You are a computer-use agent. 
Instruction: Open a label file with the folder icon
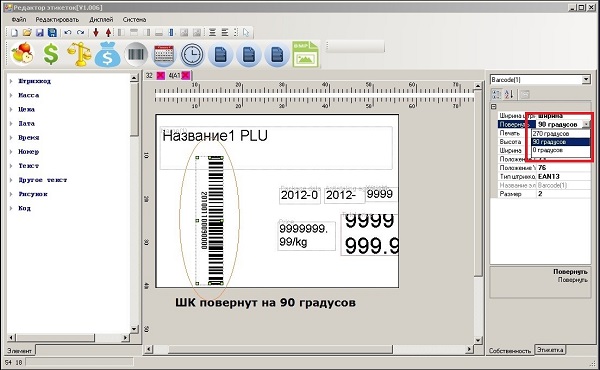[x=27, y=33]
